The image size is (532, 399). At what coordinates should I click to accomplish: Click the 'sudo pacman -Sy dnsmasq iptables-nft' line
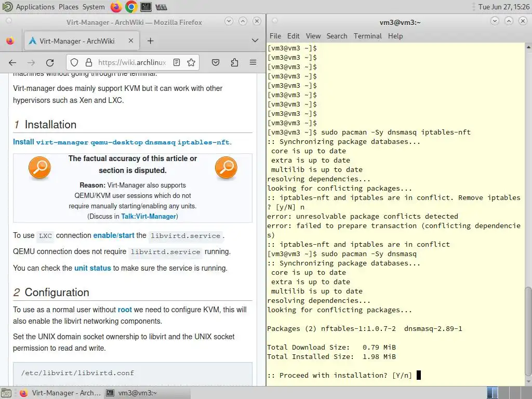click(369, 132)
